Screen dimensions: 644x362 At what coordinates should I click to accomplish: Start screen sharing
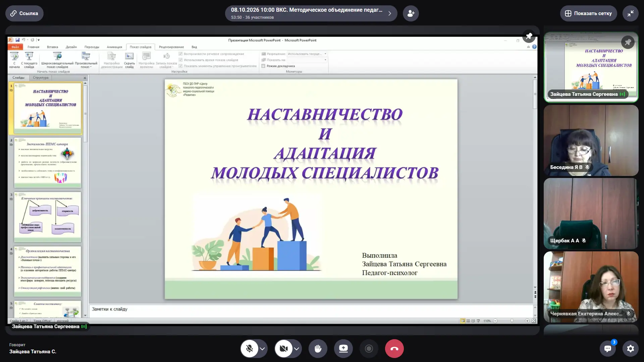(343, 349)
